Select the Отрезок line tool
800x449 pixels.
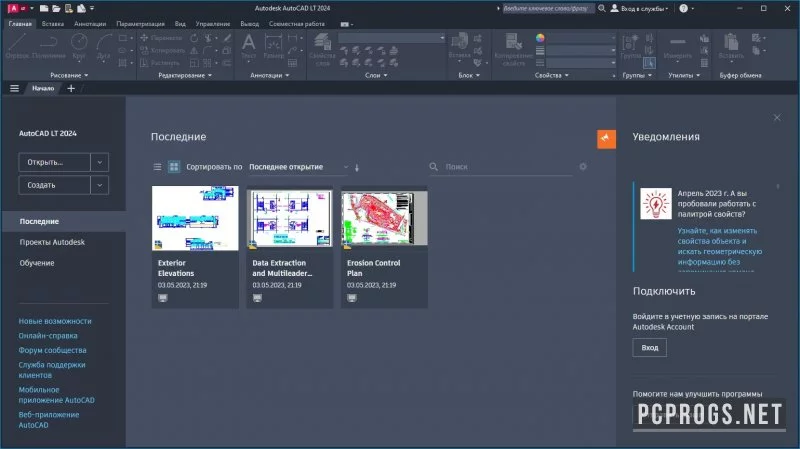[17, 46]
